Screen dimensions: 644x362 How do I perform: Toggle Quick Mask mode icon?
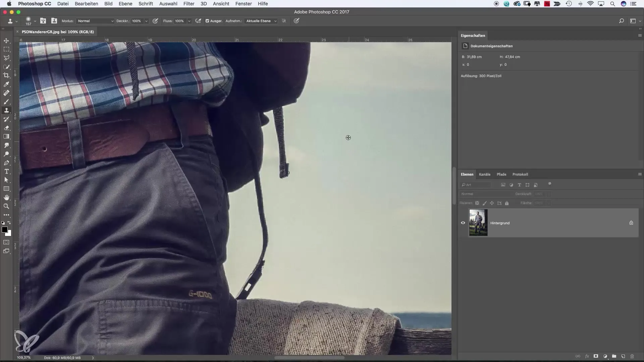[6, 242]
